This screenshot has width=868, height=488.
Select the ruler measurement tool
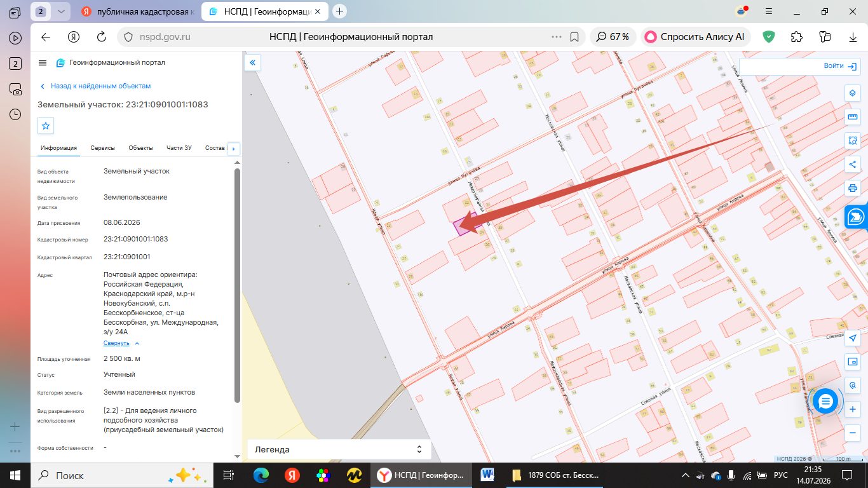pyautogui.click(x=853, y=116)
